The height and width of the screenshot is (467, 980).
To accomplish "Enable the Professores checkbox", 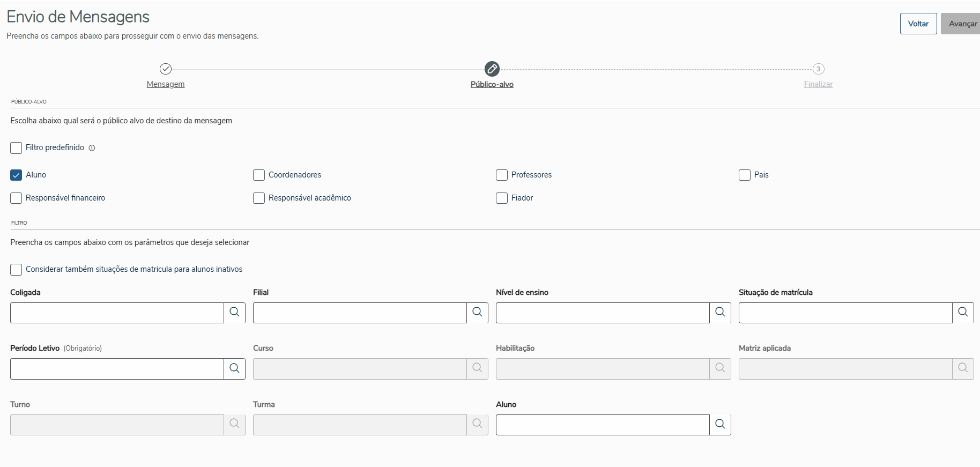I will pos(502,175).
